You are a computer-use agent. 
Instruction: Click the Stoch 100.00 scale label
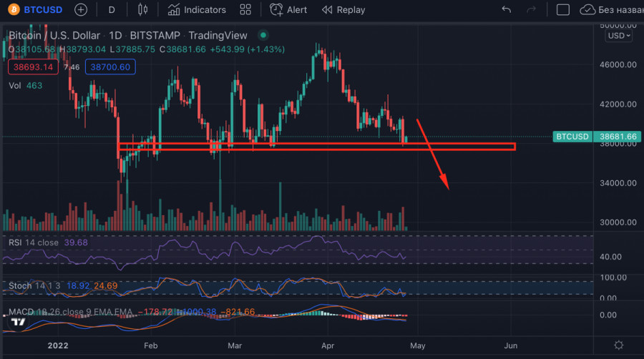click(x=613, y=277)
